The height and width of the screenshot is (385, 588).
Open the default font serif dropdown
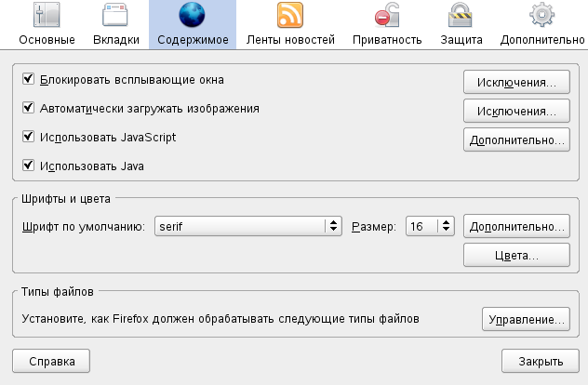pyautogui.click(x=247, y=226)
